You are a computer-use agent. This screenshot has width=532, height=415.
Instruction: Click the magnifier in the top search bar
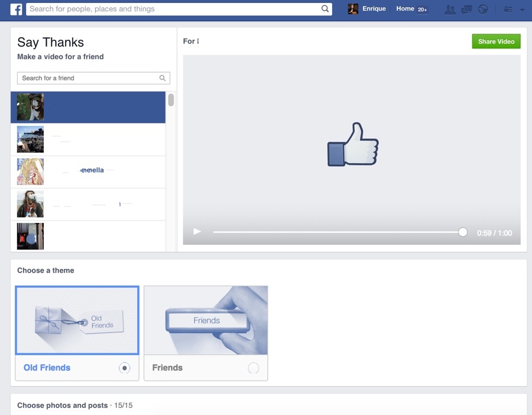pos(325,9)
